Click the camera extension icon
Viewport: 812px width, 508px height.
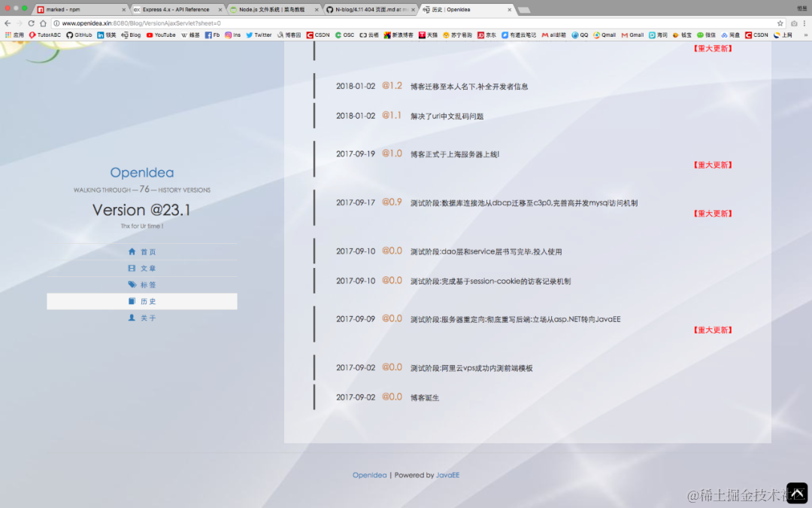794,23
